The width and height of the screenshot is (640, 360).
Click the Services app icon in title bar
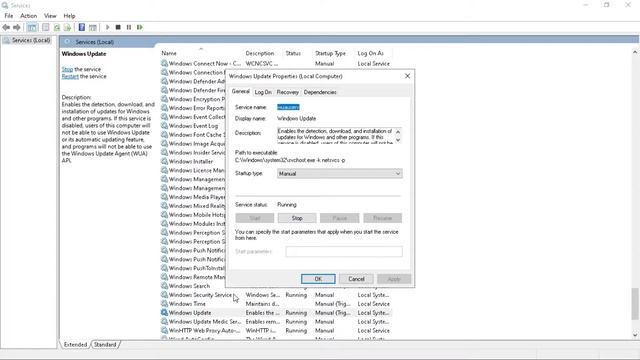(x=5, y=5)
